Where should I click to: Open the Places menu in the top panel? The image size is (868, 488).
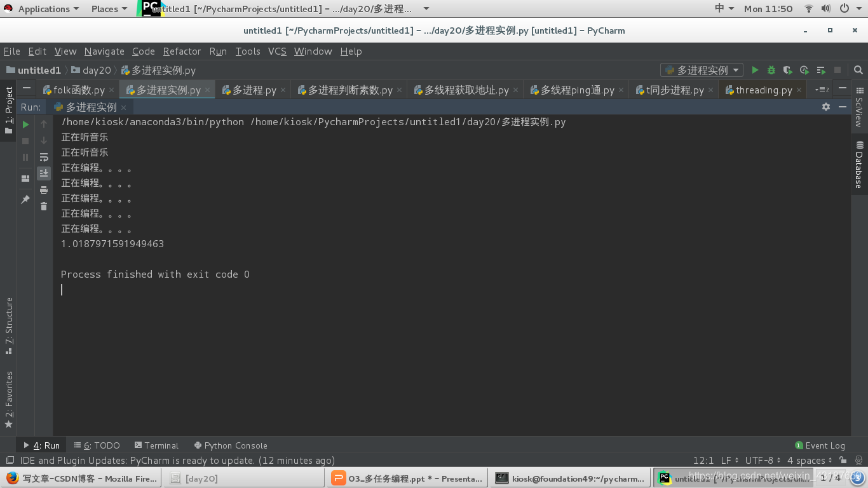click(109, 9)
